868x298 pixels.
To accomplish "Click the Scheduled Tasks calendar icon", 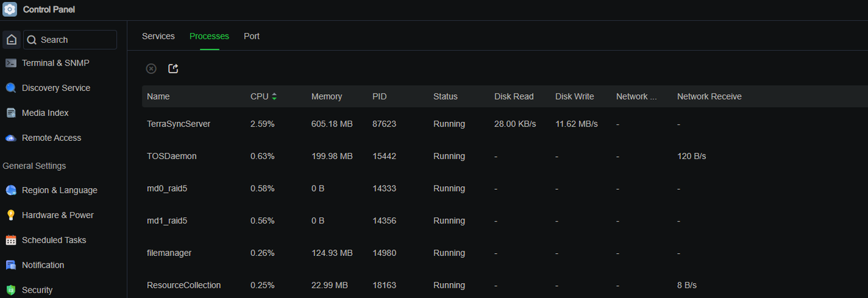I will [11, 240].
